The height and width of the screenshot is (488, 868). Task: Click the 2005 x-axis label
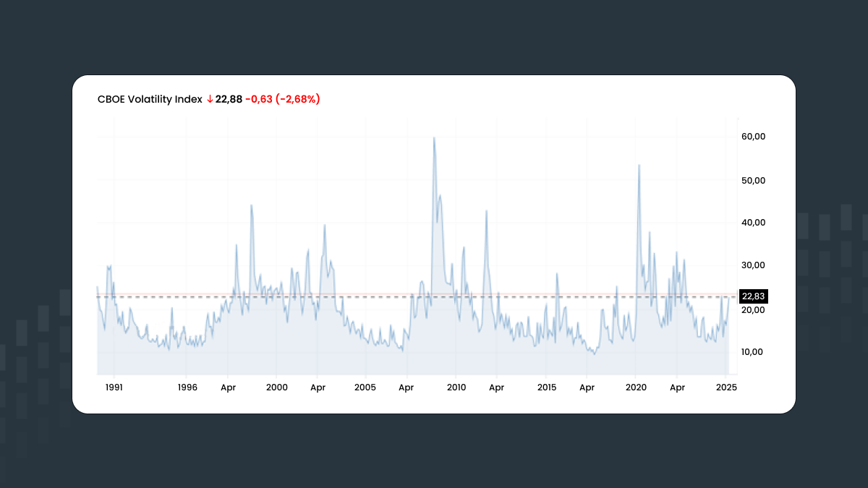[x=365, y=388]
